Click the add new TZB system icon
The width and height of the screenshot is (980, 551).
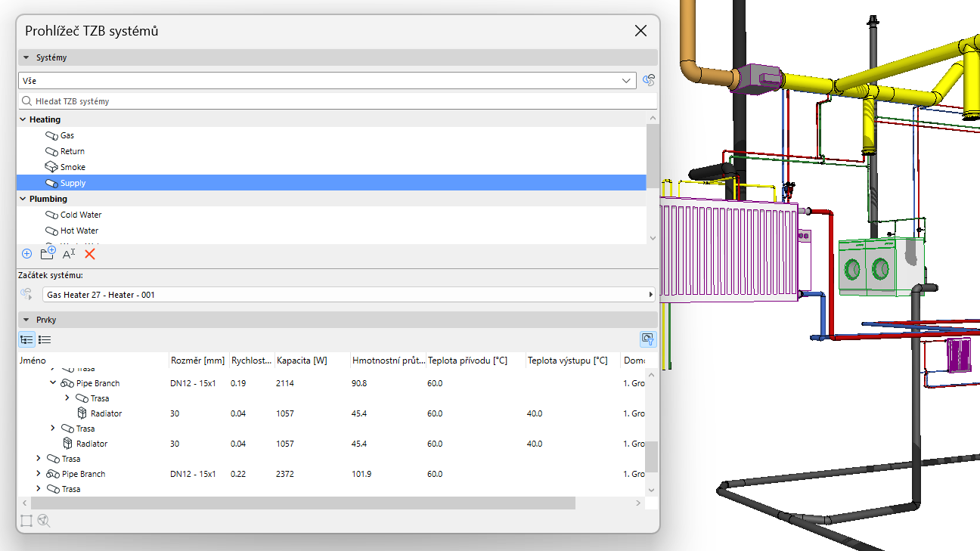tap(26, 254)
